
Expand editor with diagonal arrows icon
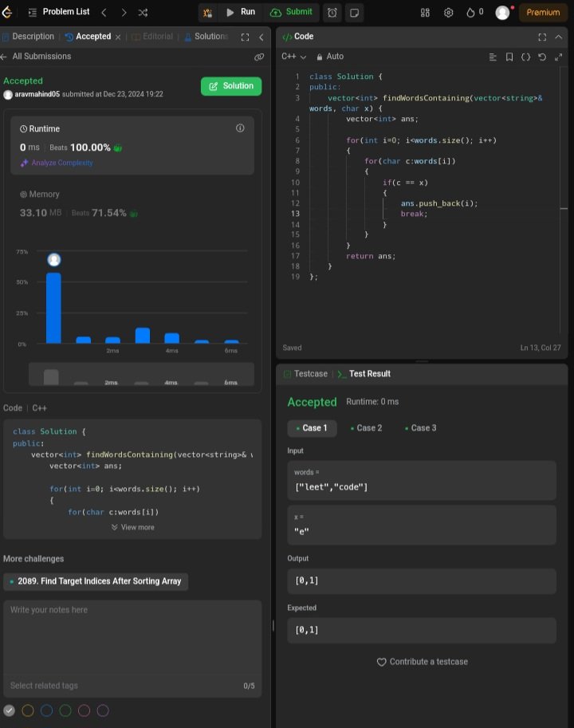coord(559,57)
